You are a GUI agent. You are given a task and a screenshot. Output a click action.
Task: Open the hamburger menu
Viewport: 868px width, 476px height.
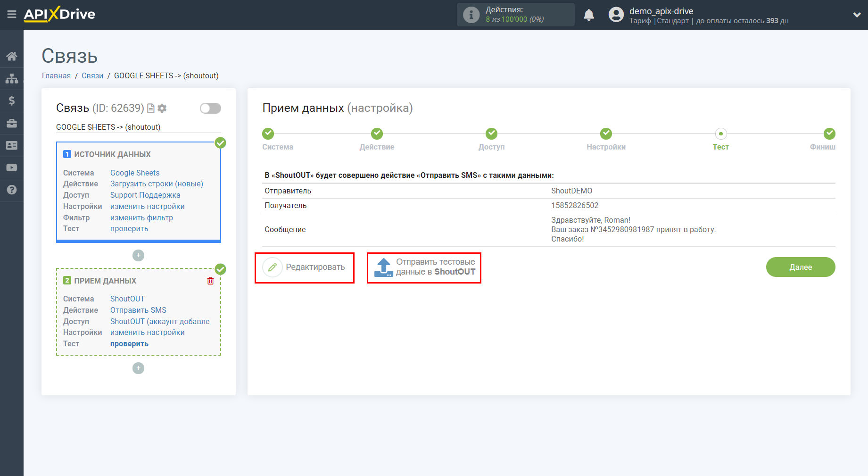click(12, 15)
